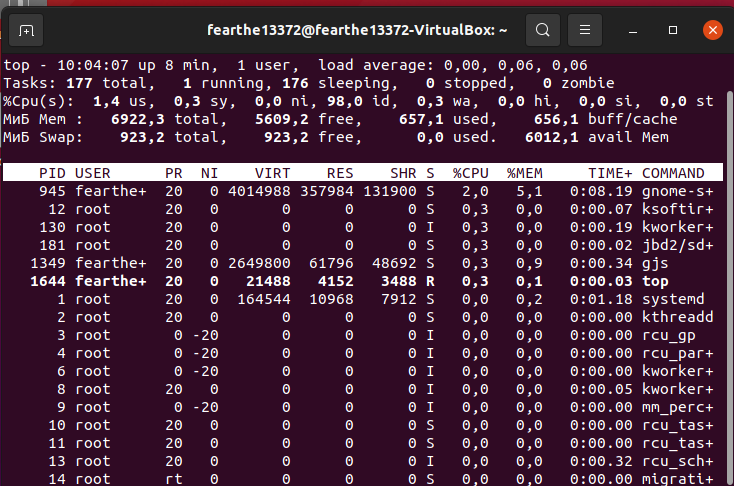Click the rt priority of PID 14

174,479
